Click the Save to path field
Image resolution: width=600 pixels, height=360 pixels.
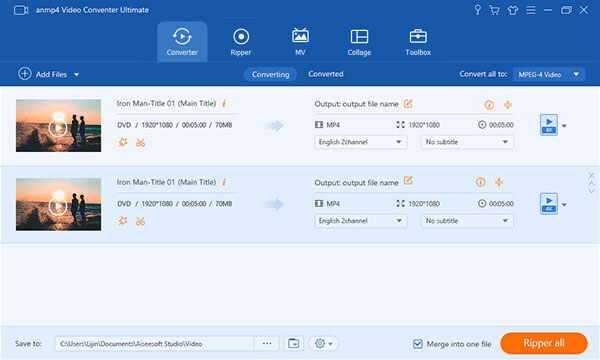pos(154,344)
